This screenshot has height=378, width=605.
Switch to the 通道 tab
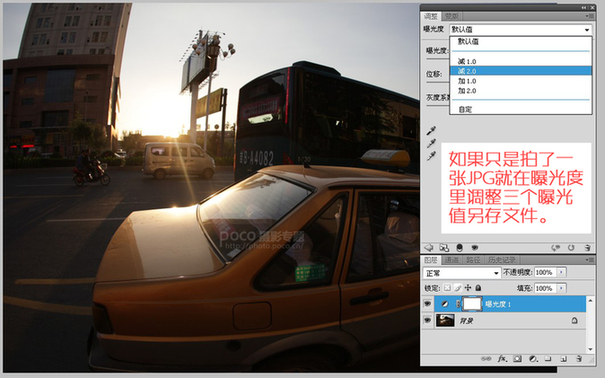[x=451, y=260]
